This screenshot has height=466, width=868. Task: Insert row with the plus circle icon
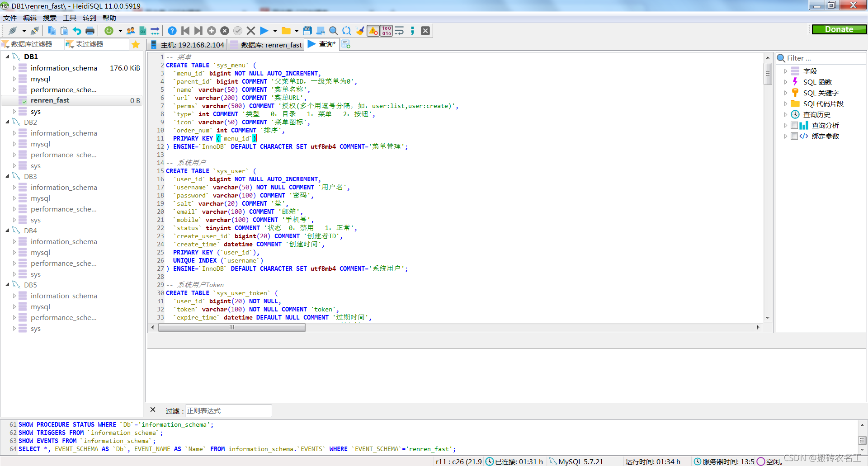click(x=211, y=31)
